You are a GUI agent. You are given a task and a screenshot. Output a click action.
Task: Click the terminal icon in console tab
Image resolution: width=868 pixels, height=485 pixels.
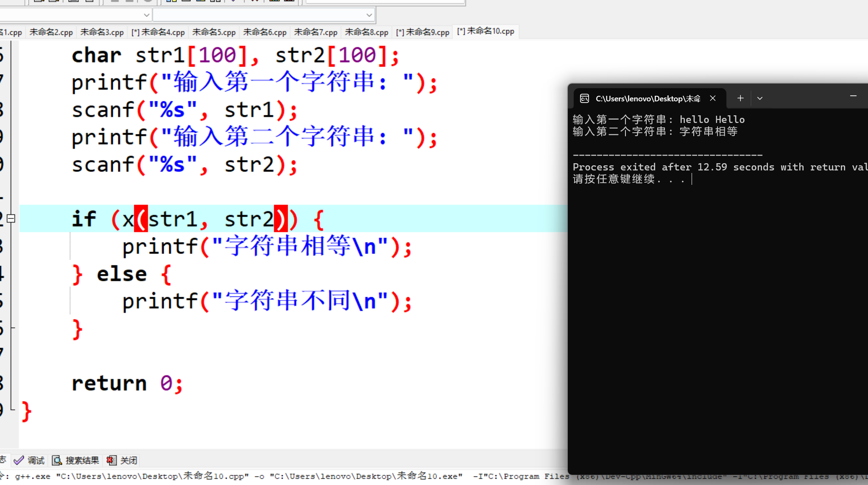pyautogui.click(x=584, y=98)
